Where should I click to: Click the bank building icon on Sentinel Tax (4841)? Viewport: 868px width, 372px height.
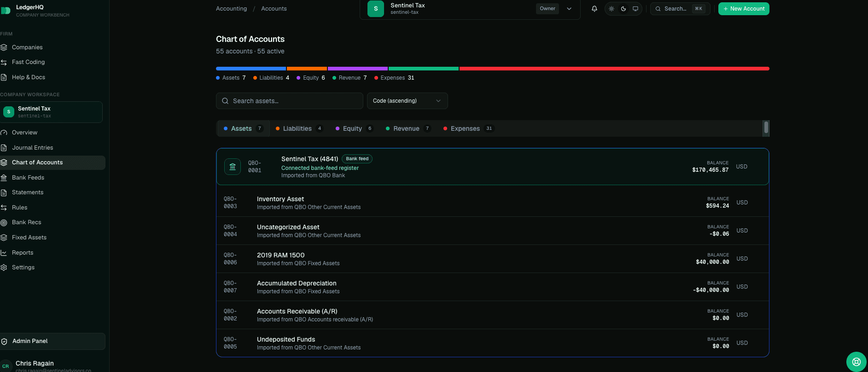[x=233, y=167]
